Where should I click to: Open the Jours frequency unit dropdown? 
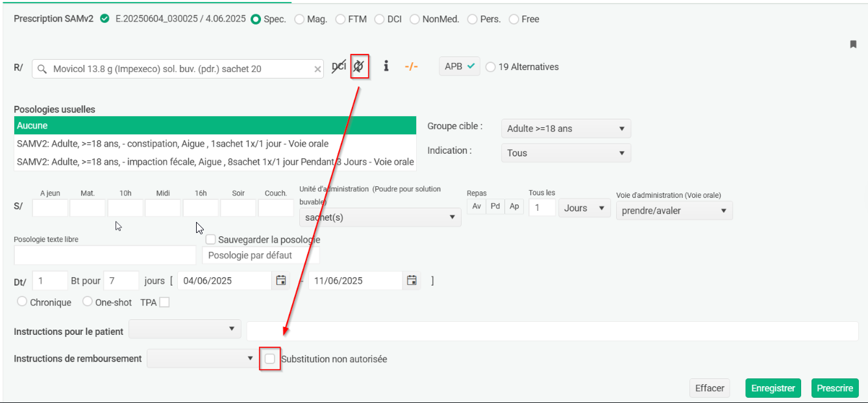[584, 208]
